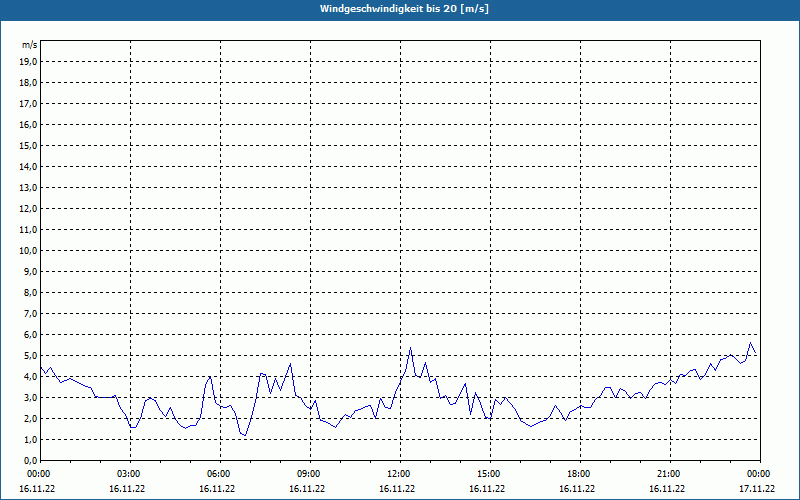The width and height of the screenshot is (800, 500).
Task: Select the 09:00 time axis label
Action: [x=308, y=473]
